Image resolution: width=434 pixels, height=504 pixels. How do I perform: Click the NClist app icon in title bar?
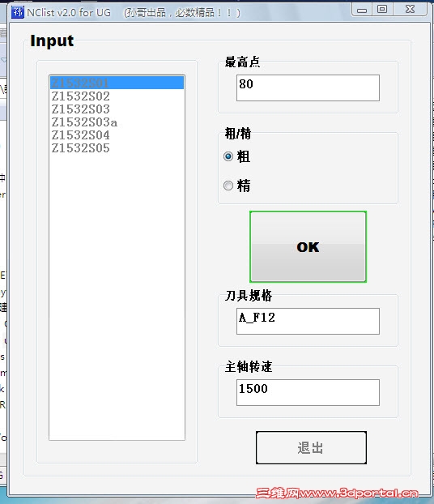17,12
